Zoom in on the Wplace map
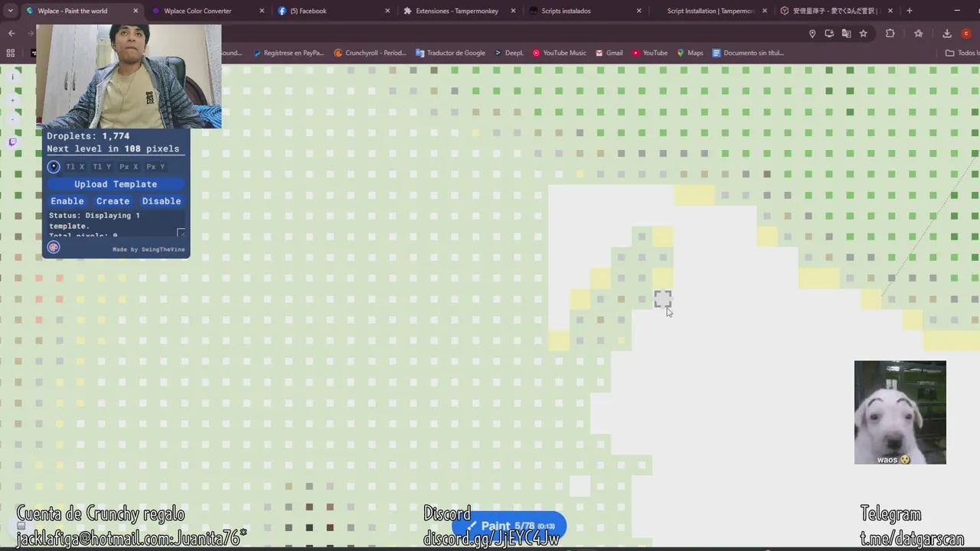 (x=12, y=100)
